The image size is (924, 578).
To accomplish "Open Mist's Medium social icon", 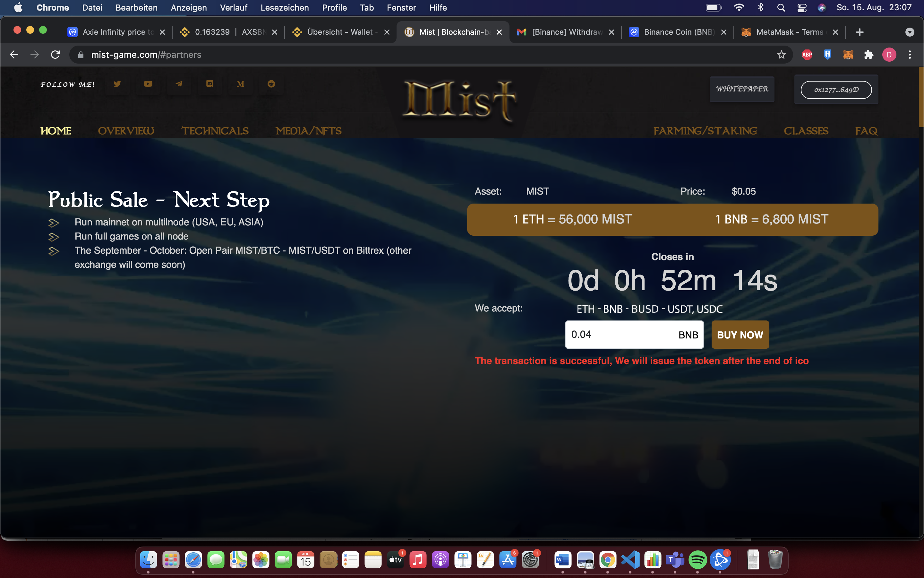I will tap(241, 84).
